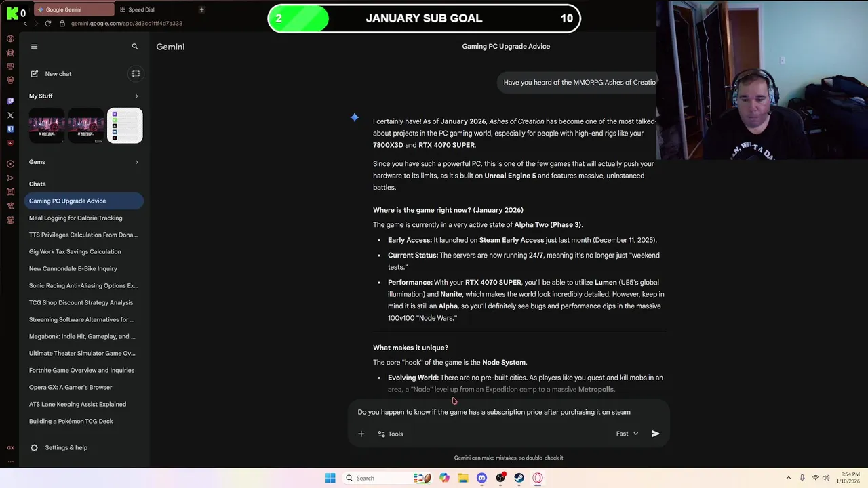Open Ultimate Theater Simulator Game chat

click(84, 353)
